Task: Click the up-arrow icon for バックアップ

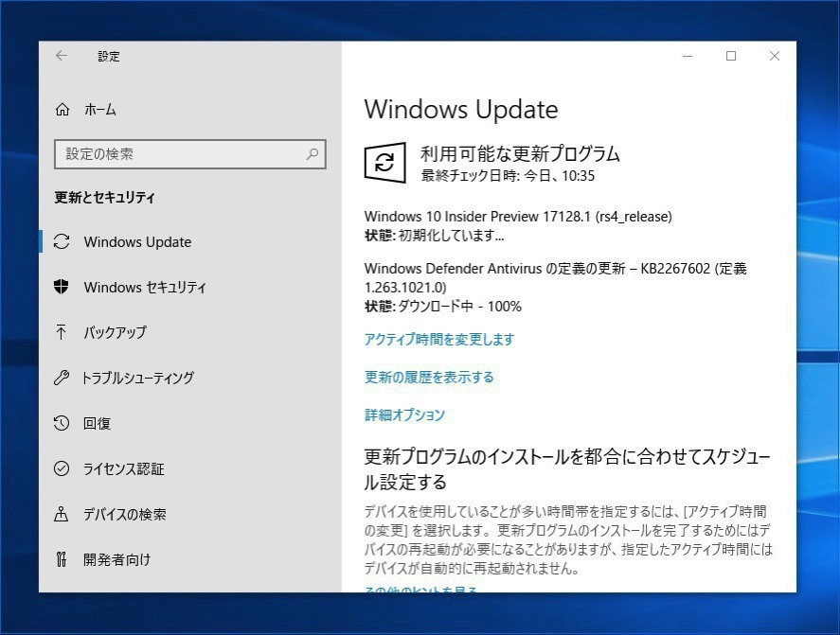Action: (x=61, y=332)
